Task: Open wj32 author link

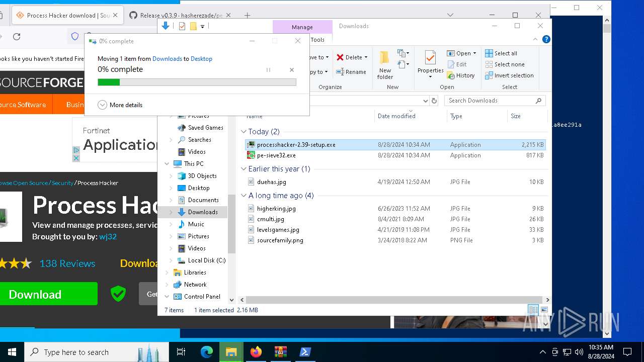Action: click(x=108, y=236)
